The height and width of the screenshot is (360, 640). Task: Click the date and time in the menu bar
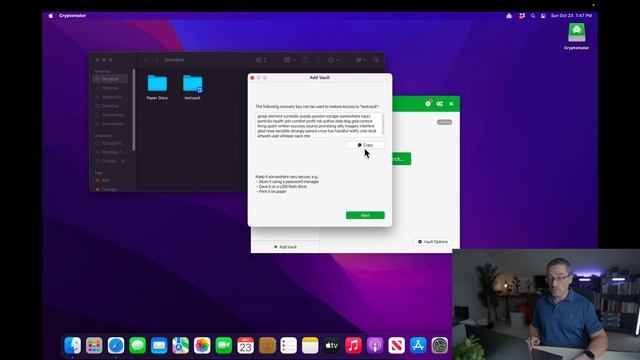(571, 16)
